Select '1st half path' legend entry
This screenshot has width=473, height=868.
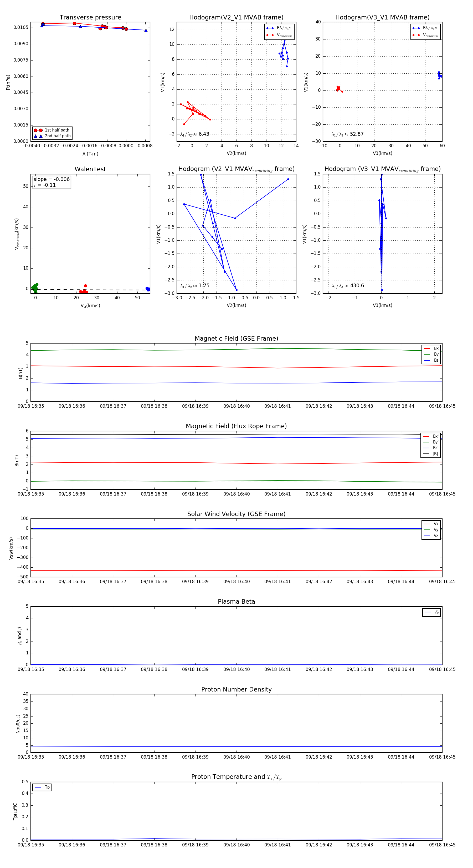click(x=52, y=130)
